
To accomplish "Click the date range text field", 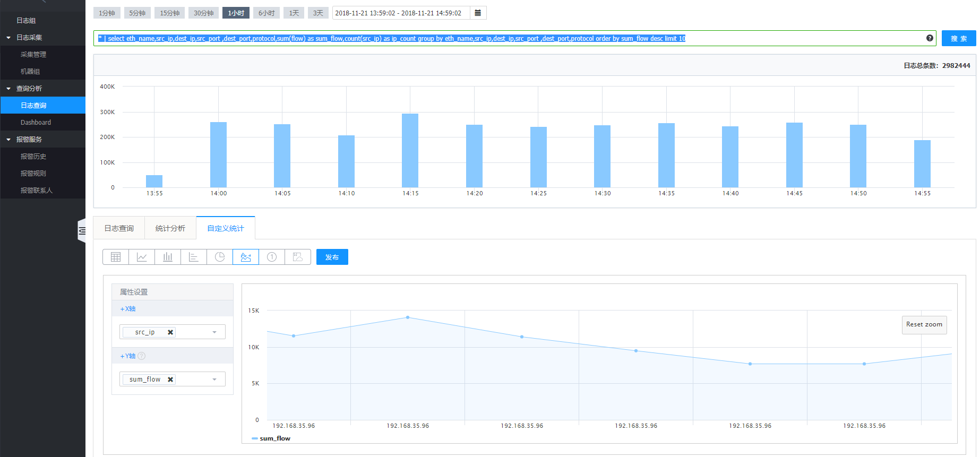I will tap(401, 13).
